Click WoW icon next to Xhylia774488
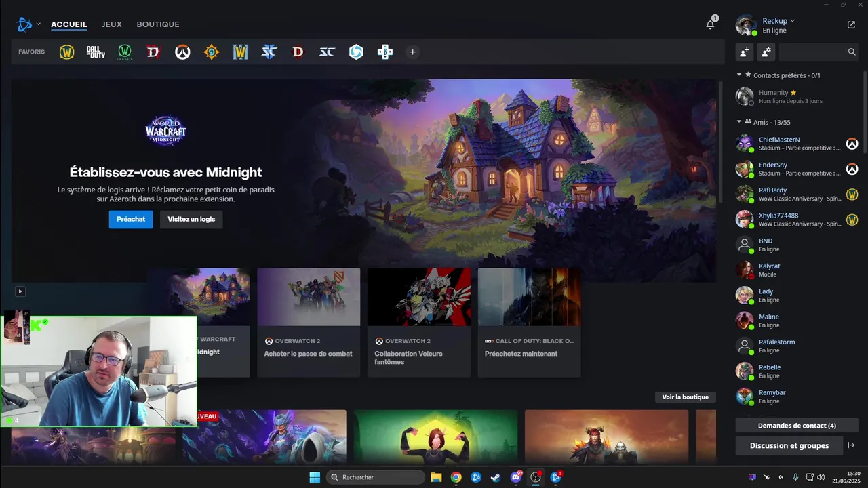The image size is (868, 488). pos(852,220)
